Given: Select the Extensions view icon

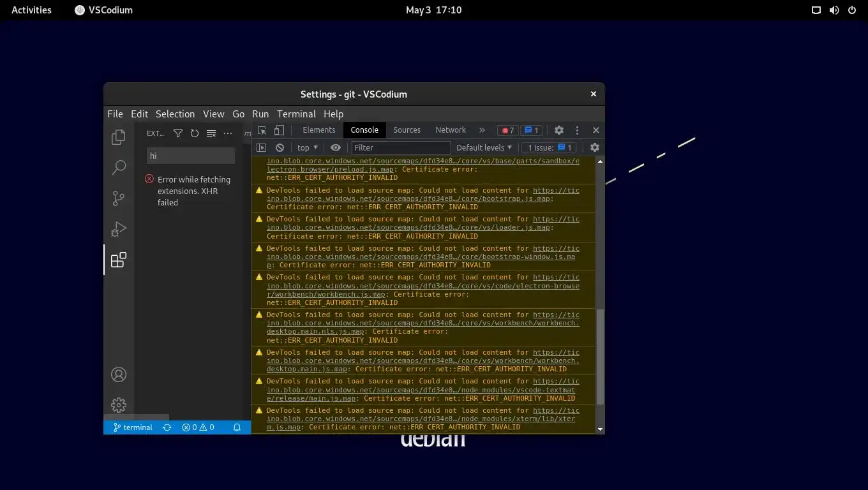Looking at the screenshot, I should coord(119,260).
